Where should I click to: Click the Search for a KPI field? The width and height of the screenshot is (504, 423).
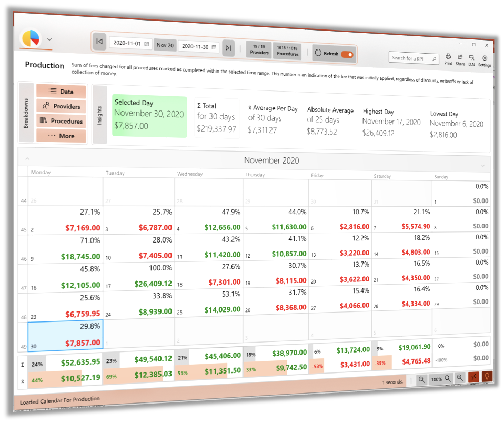coord(414,58)
